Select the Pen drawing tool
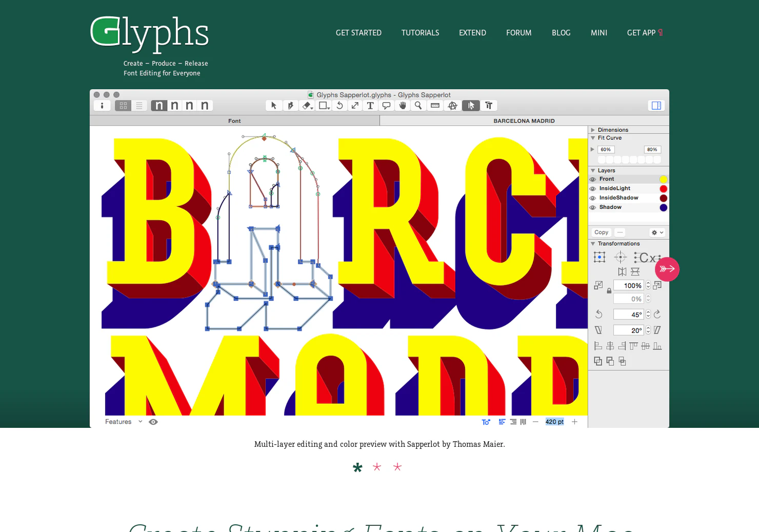 [x=290, y=105]
